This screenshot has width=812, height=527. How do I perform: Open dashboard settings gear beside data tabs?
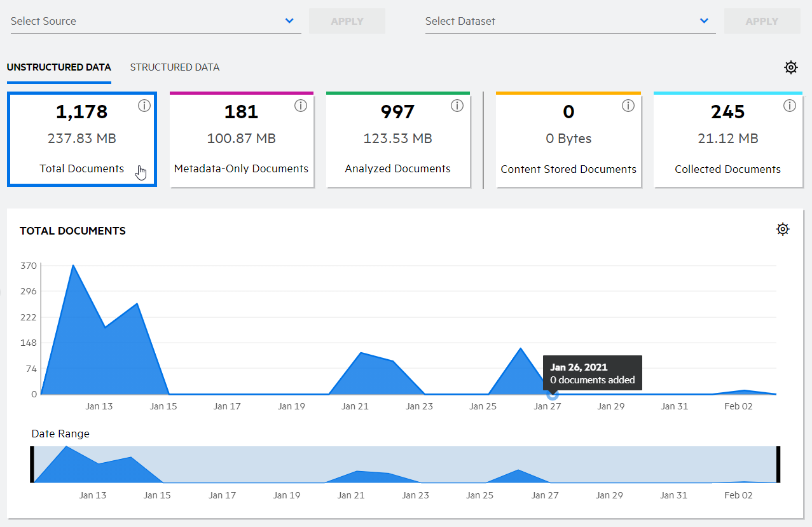tap(790, 67)
